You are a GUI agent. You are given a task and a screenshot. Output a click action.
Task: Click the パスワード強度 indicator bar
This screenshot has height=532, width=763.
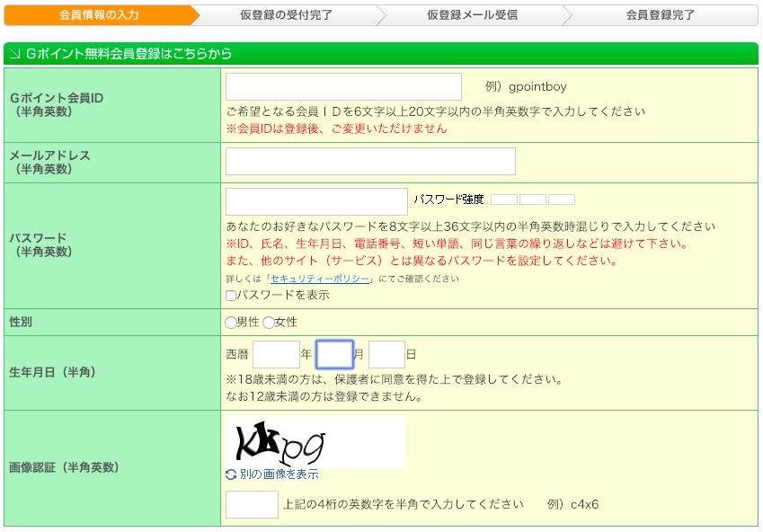tap(533, 199)
